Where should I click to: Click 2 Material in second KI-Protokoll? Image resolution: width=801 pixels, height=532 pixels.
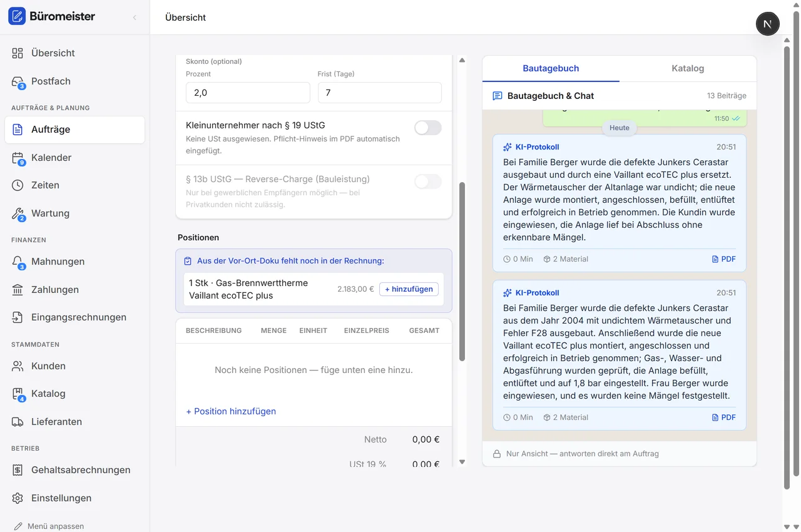click(x=566, y=417)
